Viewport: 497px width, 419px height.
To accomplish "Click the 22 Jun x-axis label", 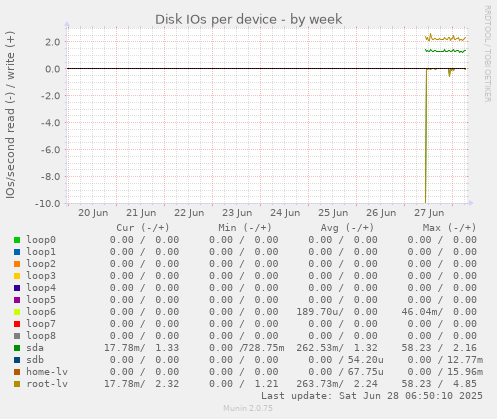I will (x=189, y=213).
